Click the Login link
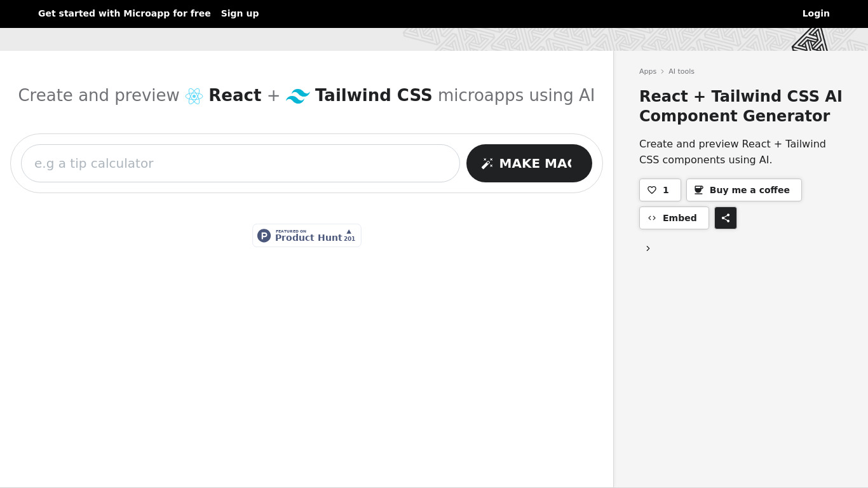This screenshot has height=488, width=868. click(816, 13)
